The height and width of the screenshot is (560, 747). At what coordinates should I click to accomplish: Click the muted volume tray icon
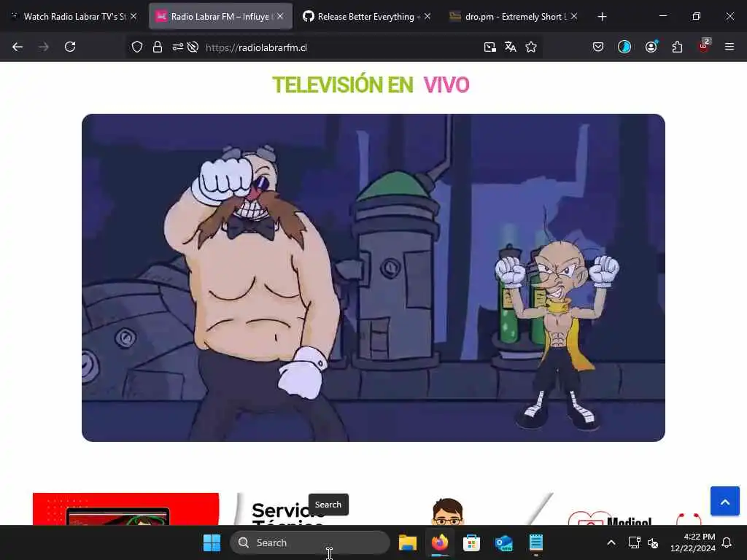tap(653, 542)
